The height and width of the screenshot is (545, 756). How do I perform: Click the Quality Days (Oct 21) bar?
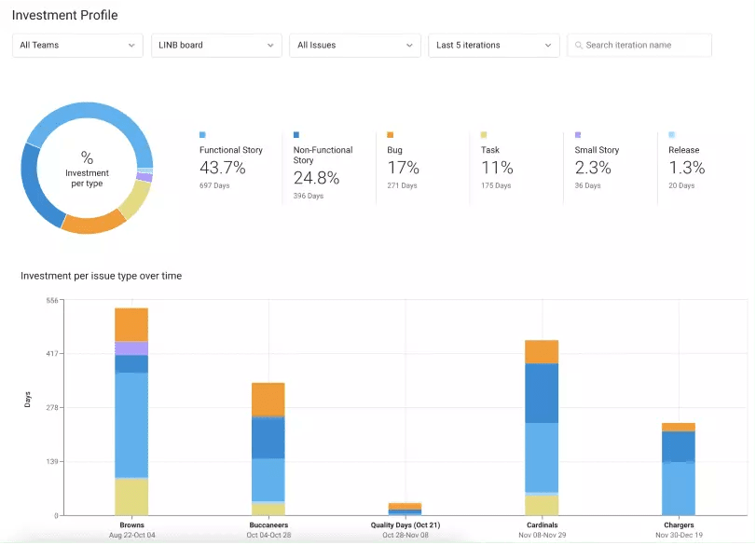[x=405, y=510]
